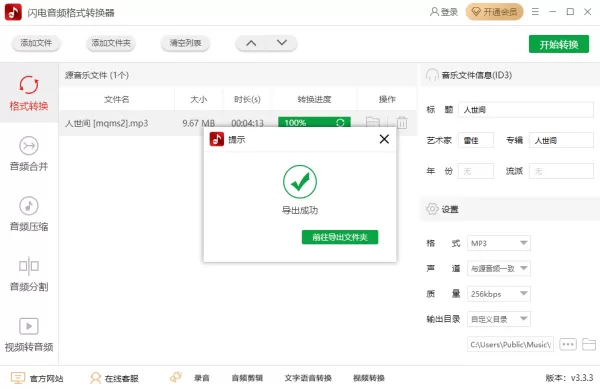Open the 质量 256kbps quality dropdown
This screenshot has height=390, width=600.
(499, 294)
